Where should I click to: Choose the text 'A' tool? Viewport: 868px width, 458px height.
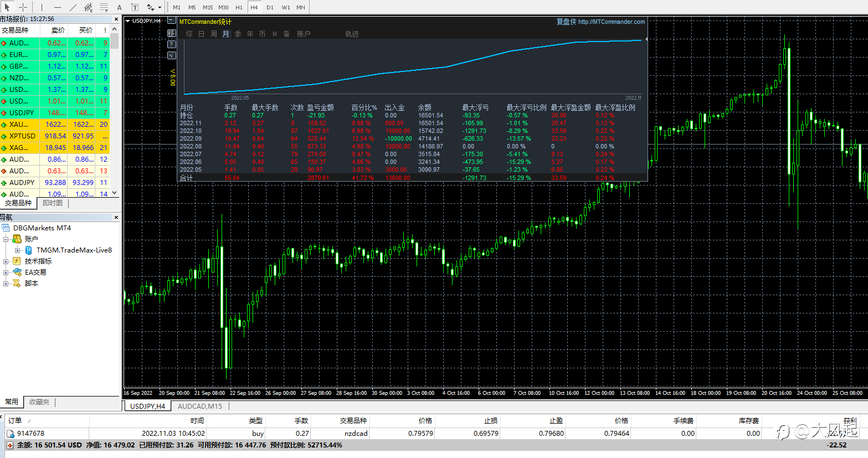tap(119, 7)
